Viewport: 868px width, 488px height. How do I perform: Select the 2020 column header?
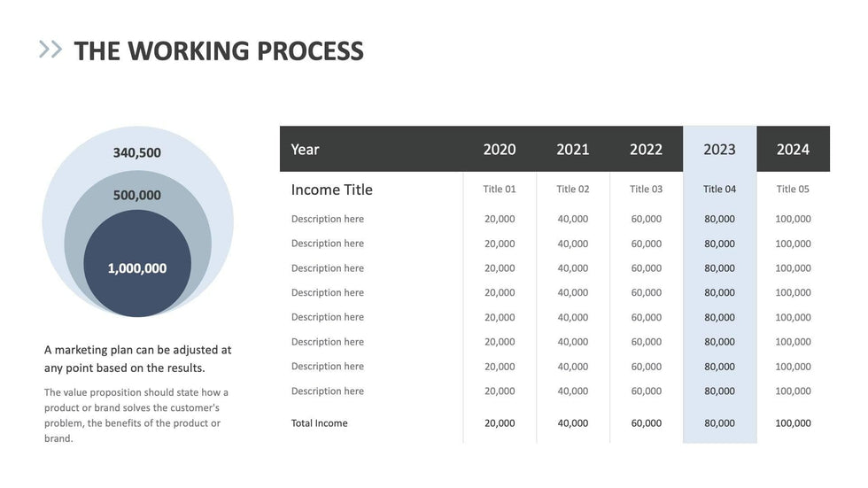pyautogui.click(x=500, y=149)
